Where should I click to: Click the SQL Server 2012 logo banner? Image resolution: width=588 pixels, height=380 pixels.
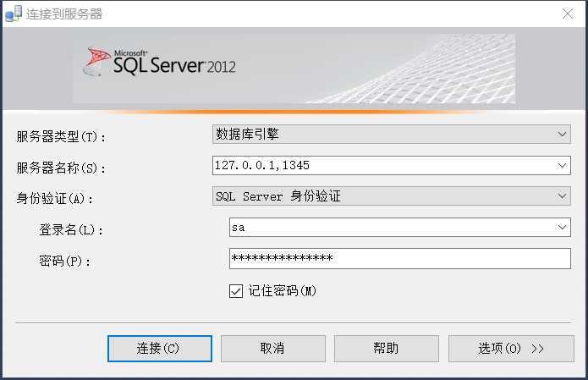(294, 69)
